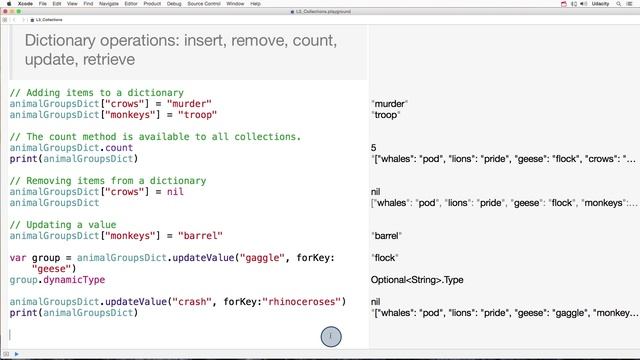
Task: Click the "// Updating a value" comment
Action: coord(63,225)
